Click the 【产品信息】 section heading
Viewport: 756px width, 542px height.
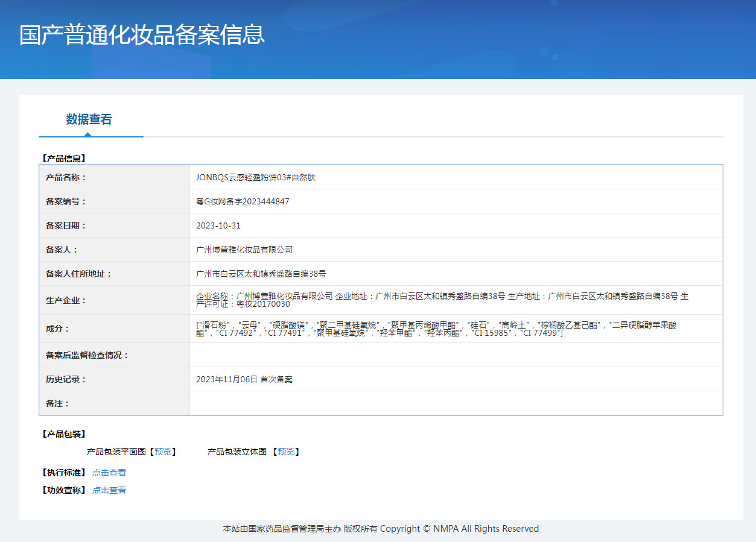(63, 159)
